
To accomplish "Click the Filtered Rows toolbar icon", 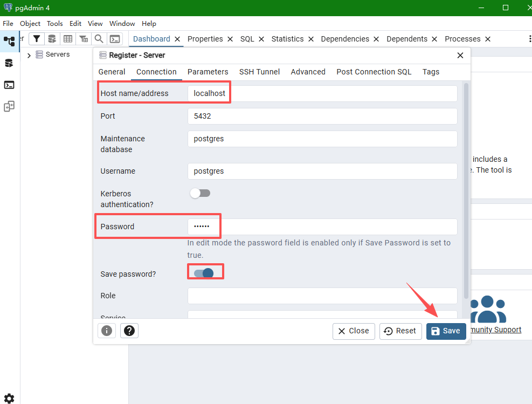I will pos(84,39).
